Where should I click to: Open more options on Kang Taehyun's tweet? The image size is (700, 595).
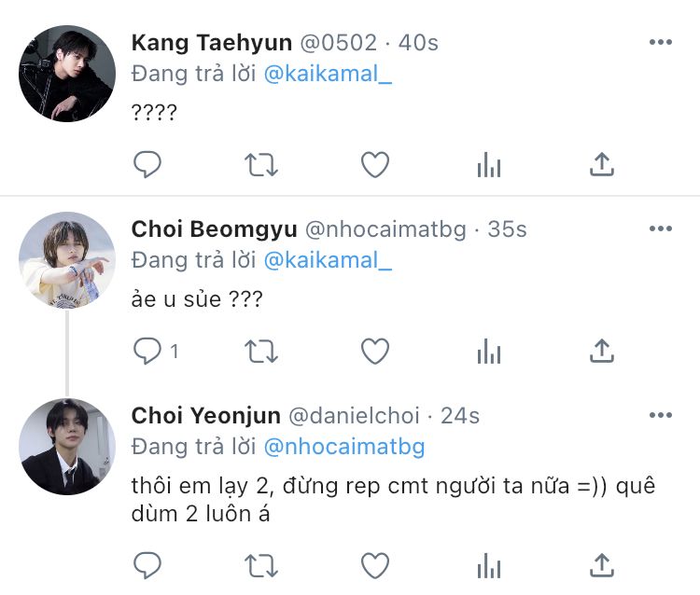[x=660, y=43]
